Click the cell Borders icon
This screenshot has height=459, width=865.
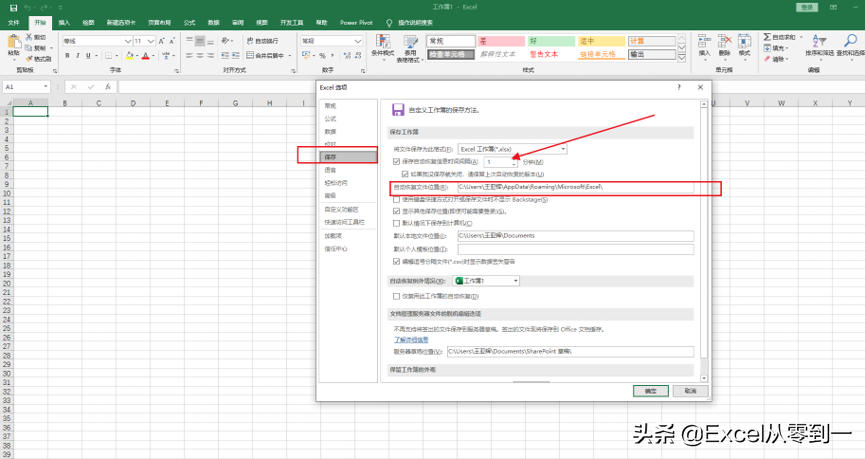(109, 56)
